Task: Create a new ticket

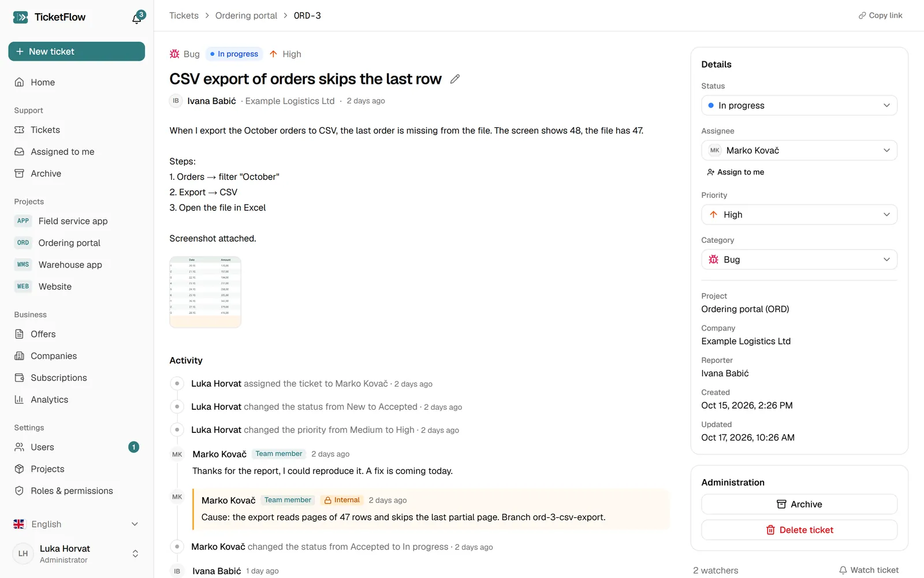Action: click(x=77, y=51)
